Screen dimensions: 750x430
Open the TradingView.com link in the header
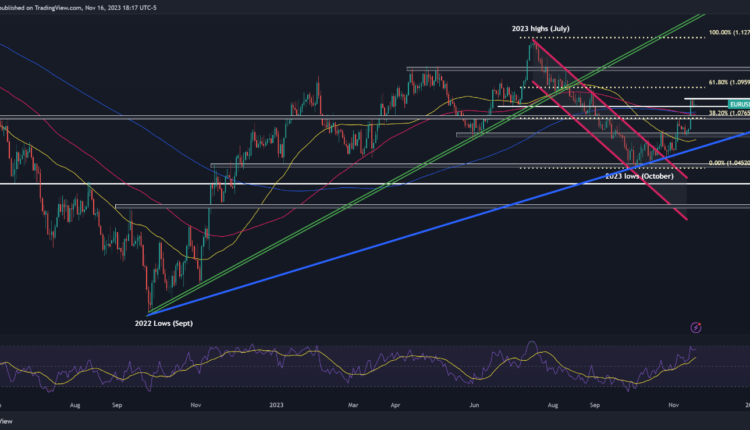tap(60, 6)
